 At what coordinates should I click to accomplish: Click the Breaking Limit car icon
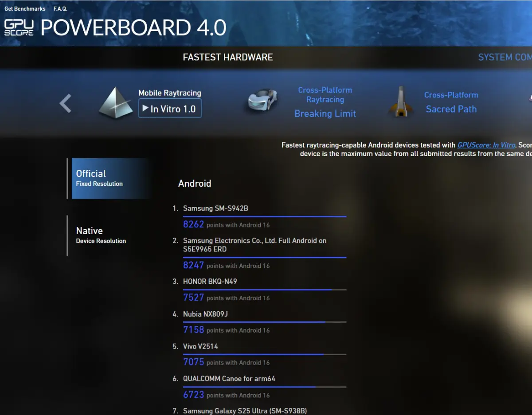click(262, 102)
